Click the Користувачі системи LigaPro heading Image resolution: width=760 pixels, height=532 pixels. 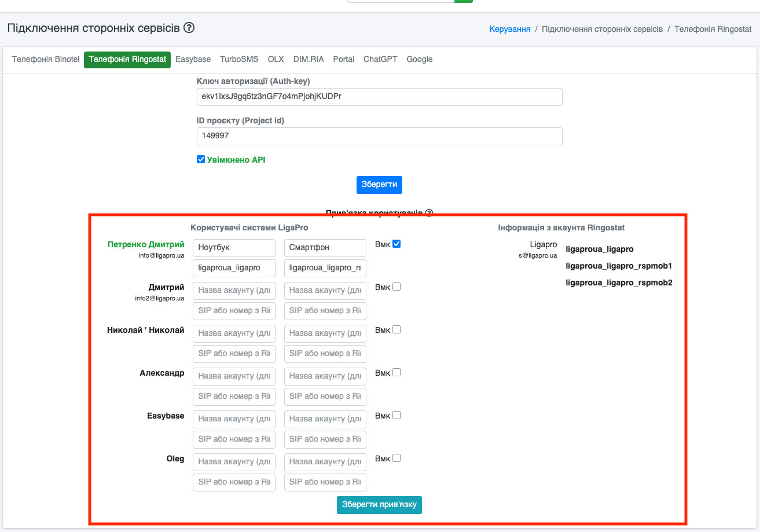click(x=249, y=228)
